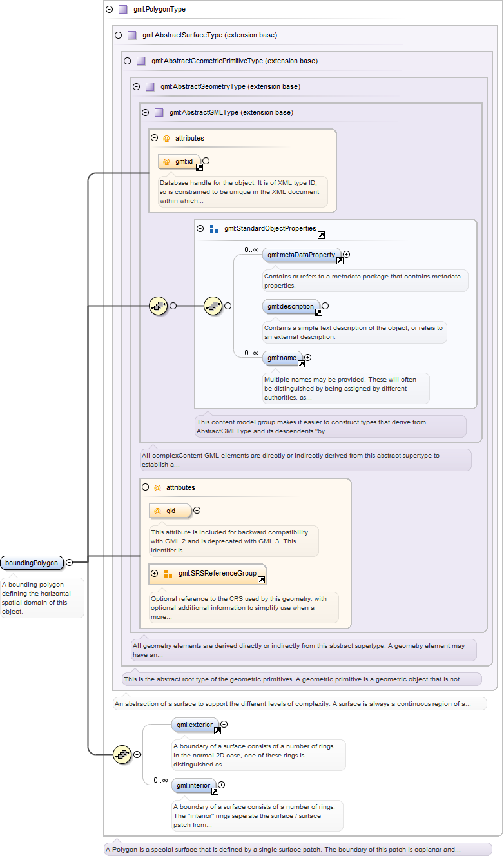Screen dimensions: 504x858
Task: Collapse gml:AbstractGMLType section
Action: pyautogui.click(x=145, y=112)
